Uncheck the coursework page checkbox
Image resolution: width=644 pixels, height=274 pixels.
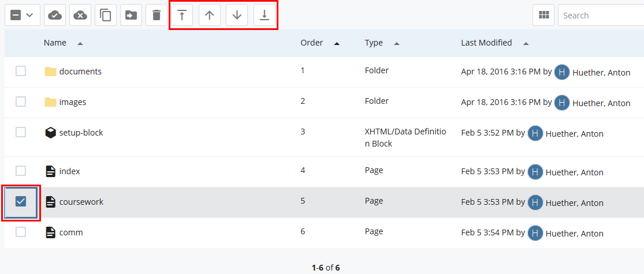pos(21,202)
